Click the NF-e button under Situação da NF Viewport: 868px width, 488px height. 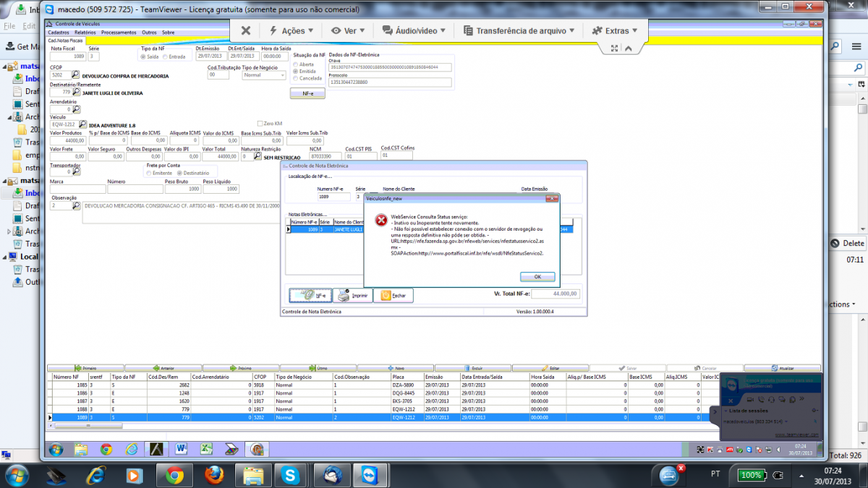(x=307, y=93)
